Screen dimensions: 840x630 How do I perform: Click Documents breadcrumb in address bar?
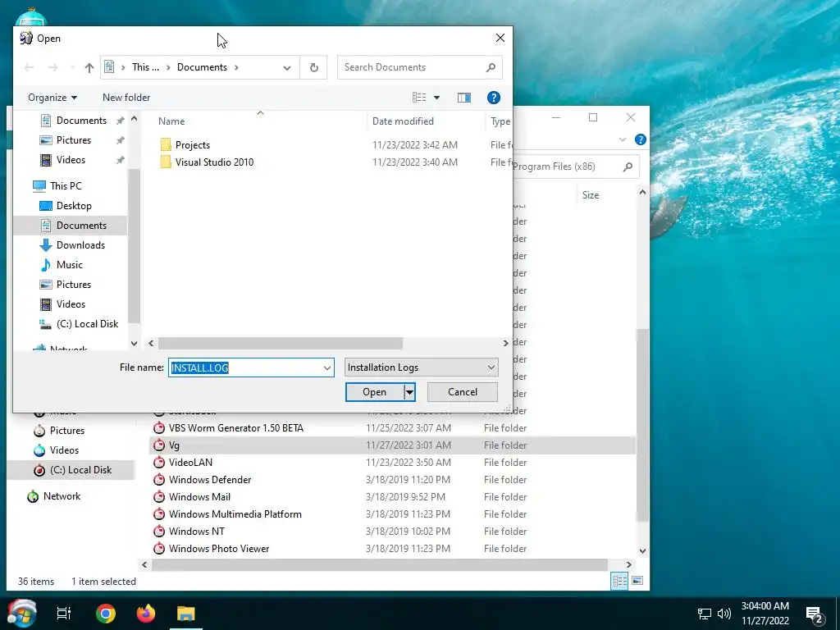[x=202, y=67]
